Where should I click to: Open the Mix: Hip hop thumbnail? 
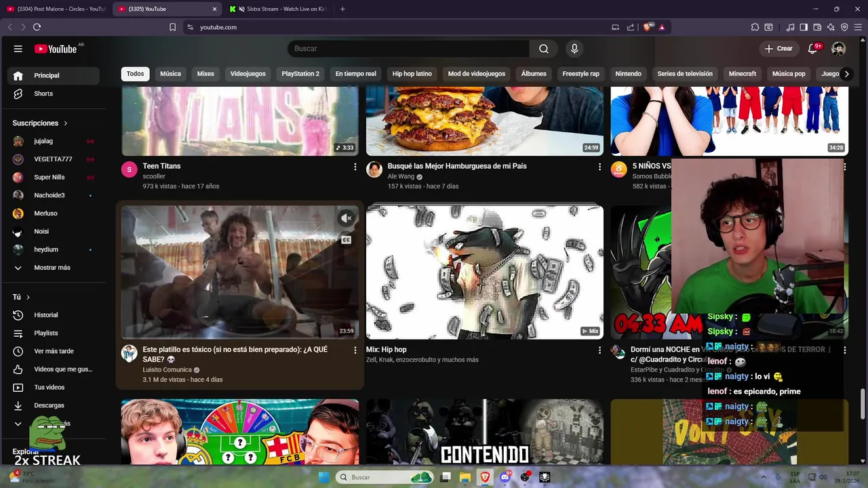tap(485, 272)
